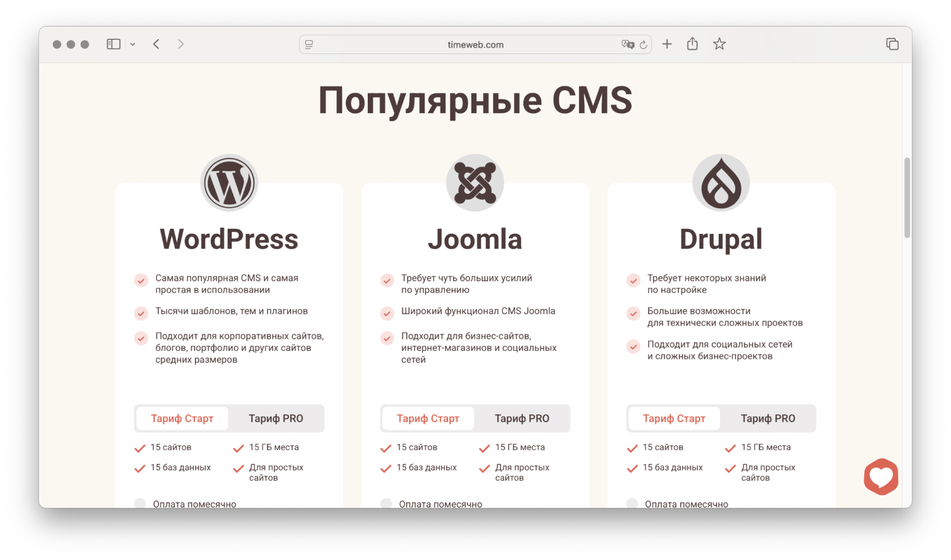Click 'Самая популярная CMS' feature text
Viewport: 951px width, 560px height.
point(226,284)
